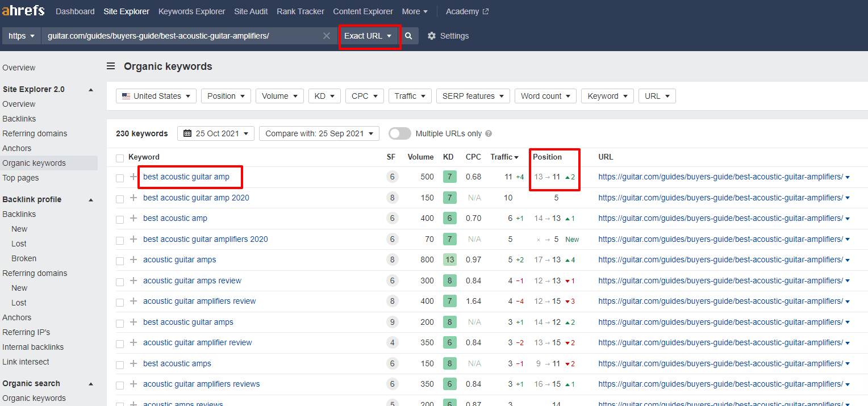
Task: Open the Volume filter dropdown
Action: 279,96
